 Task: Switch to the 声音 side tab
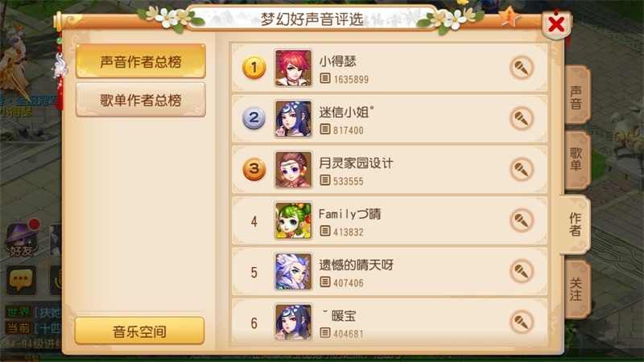tap(576, 97)
